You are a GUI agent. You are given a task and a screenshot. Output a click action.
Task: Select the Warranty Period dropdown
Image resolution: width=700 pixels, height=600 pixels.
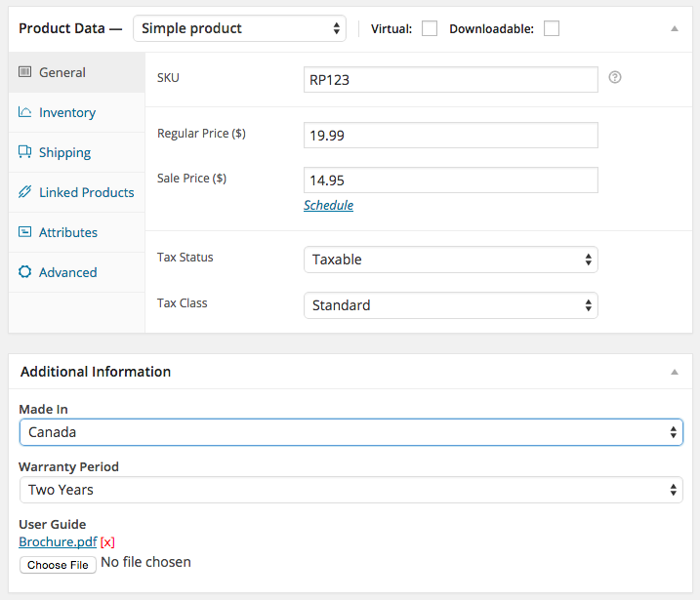[351, 490]
